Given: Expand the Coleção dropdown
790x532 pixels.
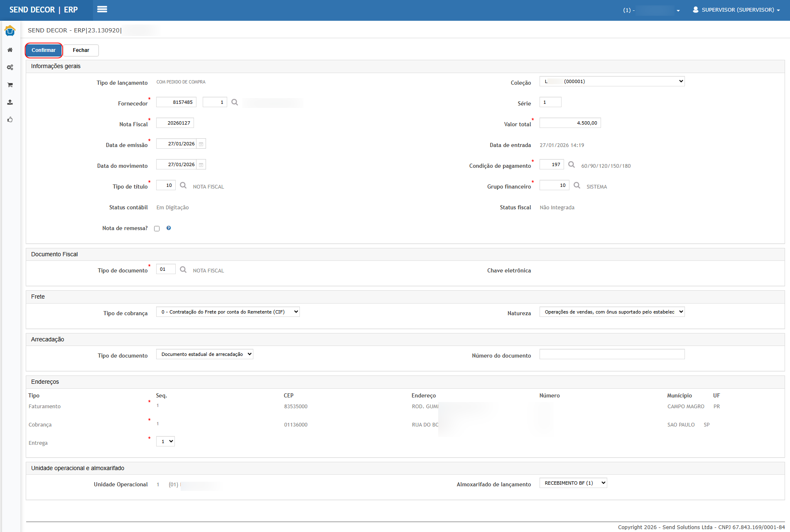Looking at the screenshot, I should pyautogui.click(x=611, y=81).
